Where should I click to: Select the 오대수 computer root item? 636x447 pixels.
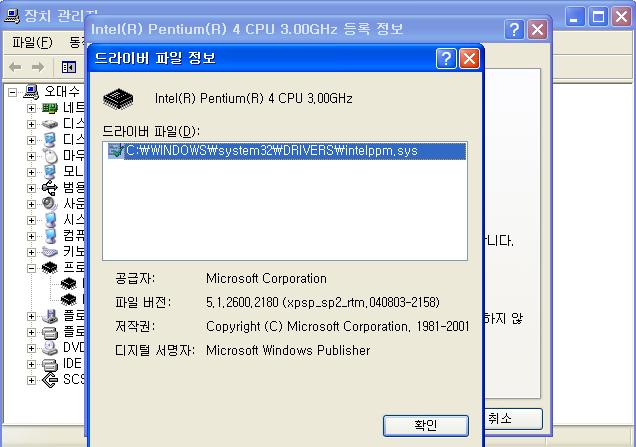tap(62, 91)
